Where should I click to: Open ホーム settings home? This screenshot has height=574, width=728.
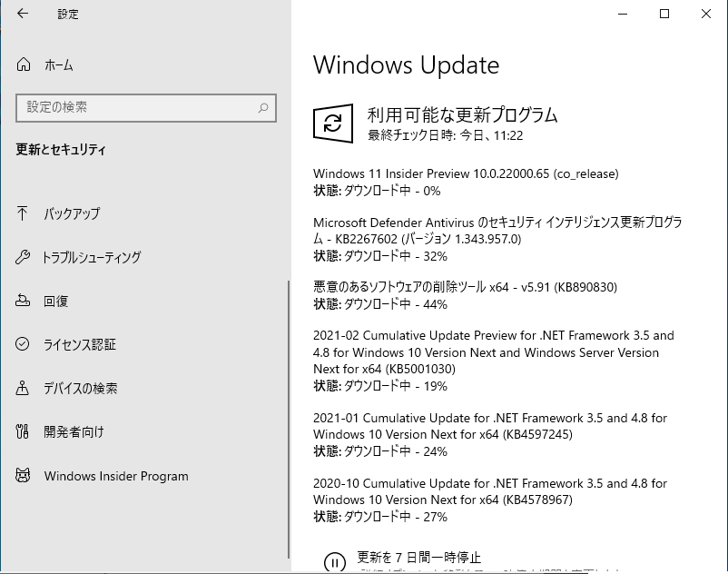[x=59, y=65]
